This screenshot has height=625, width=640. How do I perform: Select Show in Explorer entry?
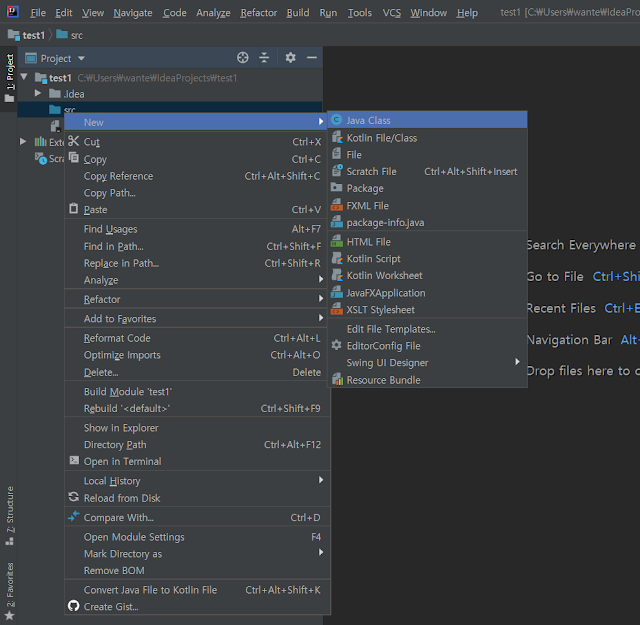tap(198, 428)
